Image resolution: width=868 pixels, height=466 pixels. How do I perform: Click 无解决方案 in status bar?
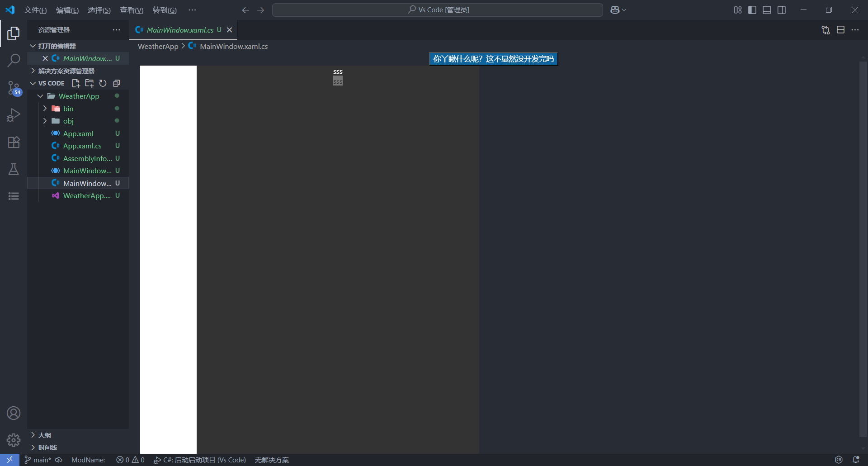(x=272, y=460)
